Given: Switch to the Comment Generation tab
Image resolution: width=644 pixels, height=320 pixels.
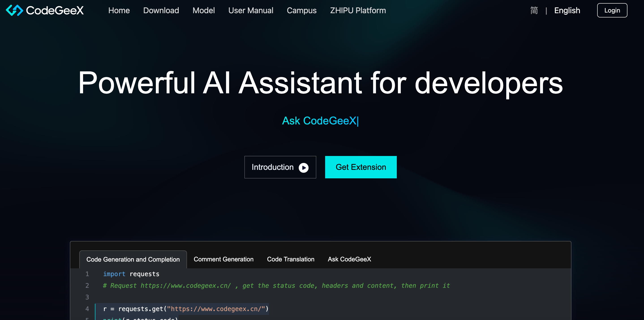Looking at the screenshot, I should click(x=223, y=259).
